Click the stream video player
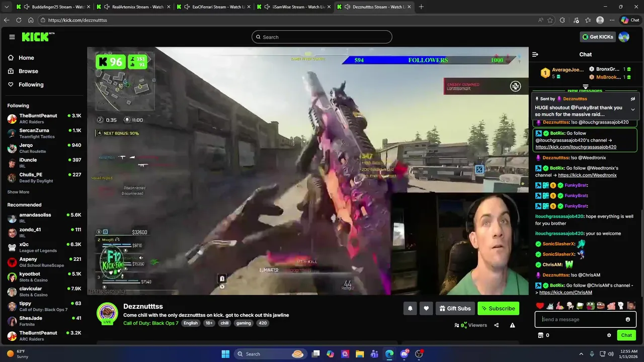The width and height of the screenshot is (644, 362). pyautogui.click(x=308, y=171)
